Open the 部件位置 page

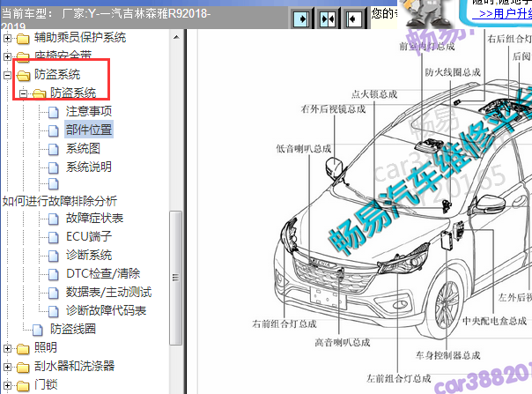point(89,130)
